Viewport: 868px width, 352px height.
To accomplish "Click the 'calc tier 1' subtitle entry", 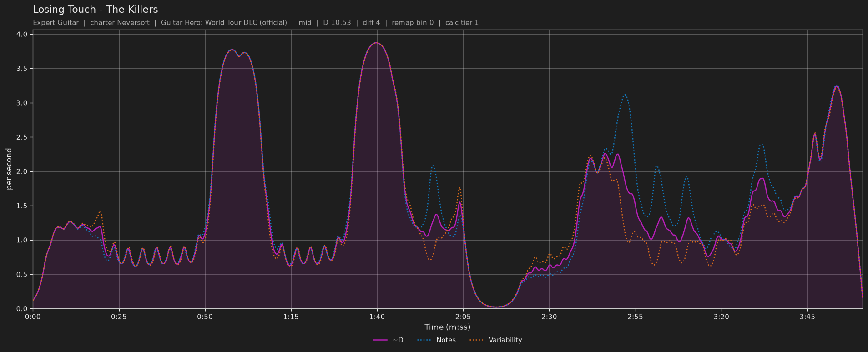I will (462, 23).
